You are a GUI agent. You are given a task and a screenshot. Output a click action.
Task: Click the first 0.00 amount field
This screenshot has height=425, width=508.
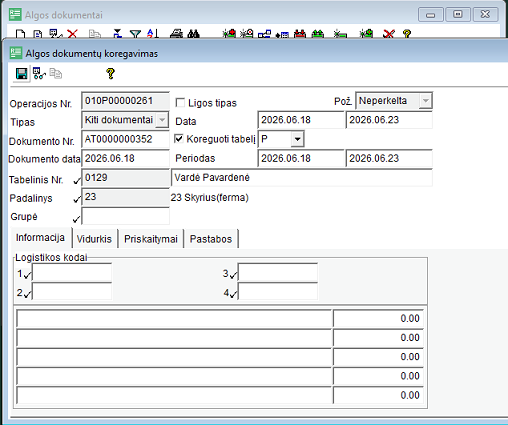378,318
